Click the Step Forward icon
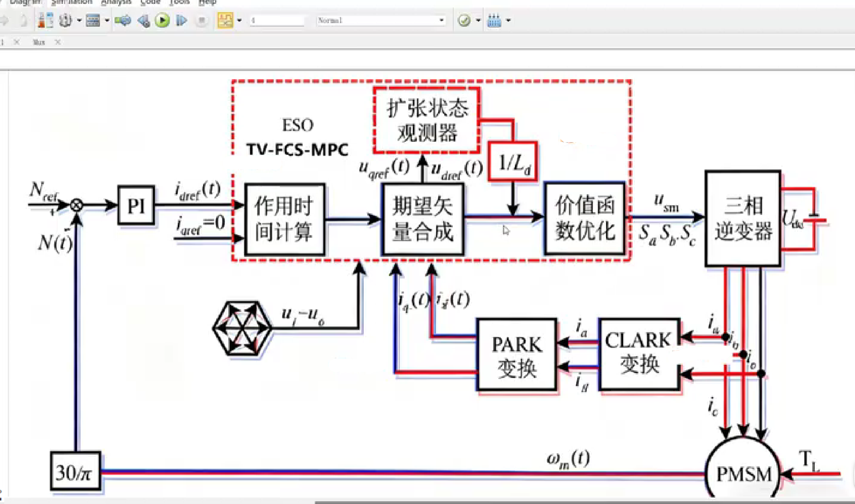The width and height of the screenshot is (855, 504). coord(181,21)
